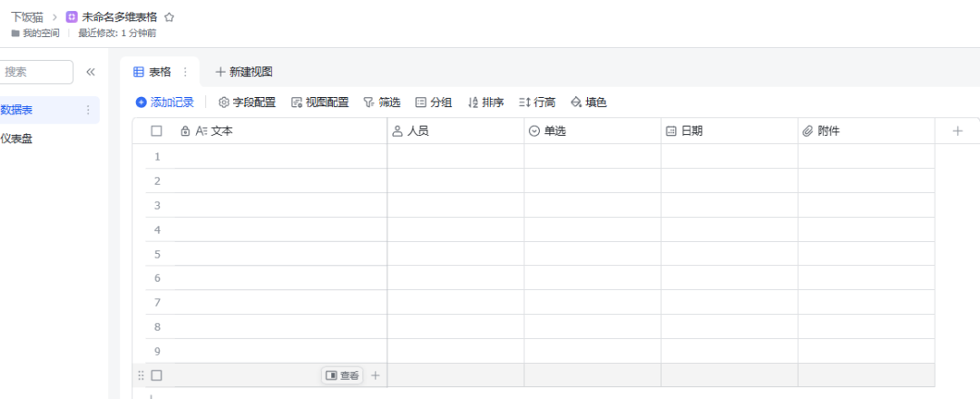Collapse the left sidebar panel
Screen dimensions: 980x399
point(91,72)
